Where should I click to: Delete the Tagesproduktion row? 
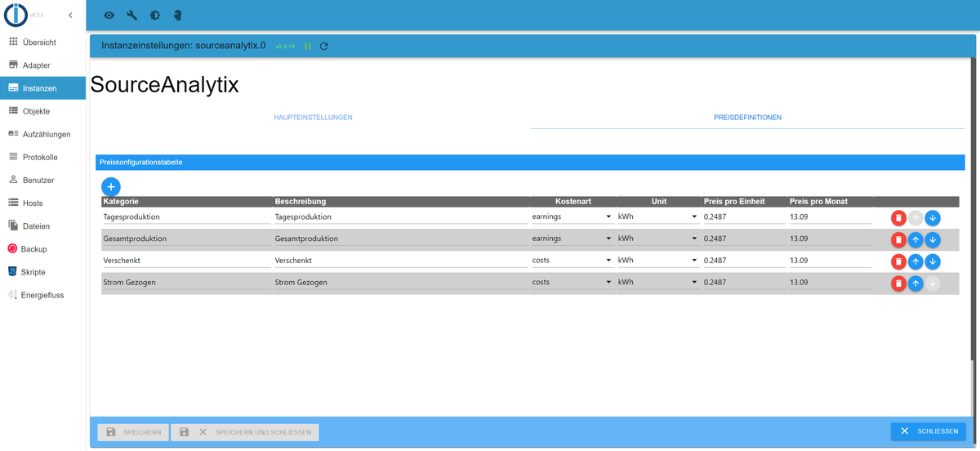tap(898, 218)
